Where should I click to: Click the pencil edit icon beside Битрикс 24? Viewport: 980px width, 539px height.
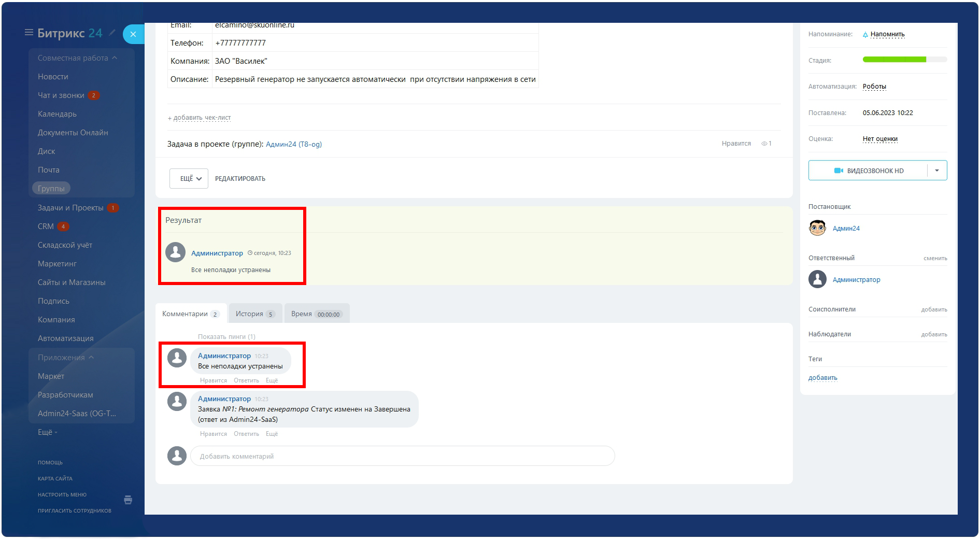click(112, 32)
